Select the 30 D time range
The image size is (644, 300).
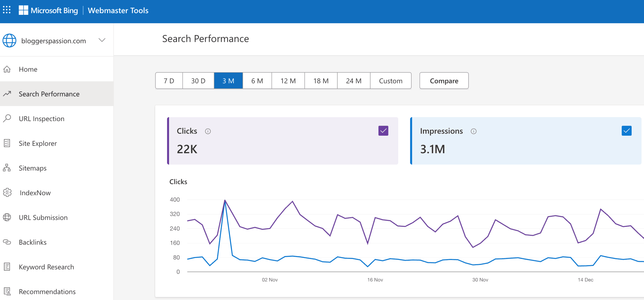198,81
